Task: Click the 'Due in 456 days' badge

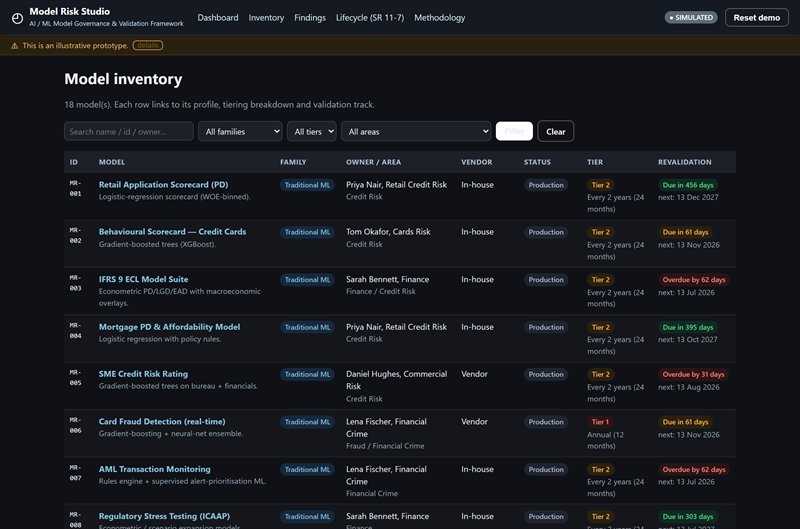Action: click(688, 185)
